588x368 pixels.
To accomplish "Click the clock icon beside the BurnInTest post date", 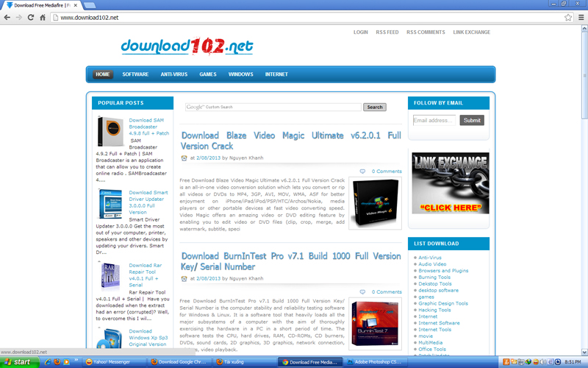I will coord(184,279).
